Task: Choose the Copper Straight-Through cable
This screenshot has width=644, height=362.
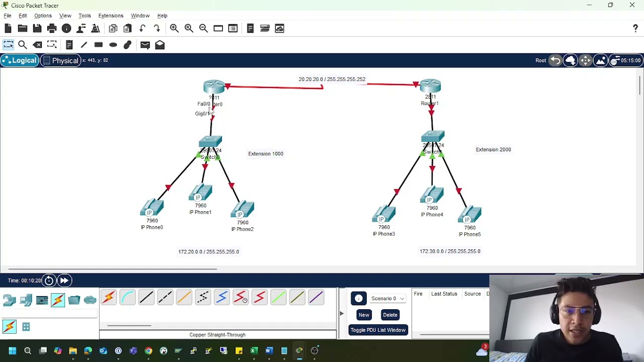Action: click(x=146, y=298)
